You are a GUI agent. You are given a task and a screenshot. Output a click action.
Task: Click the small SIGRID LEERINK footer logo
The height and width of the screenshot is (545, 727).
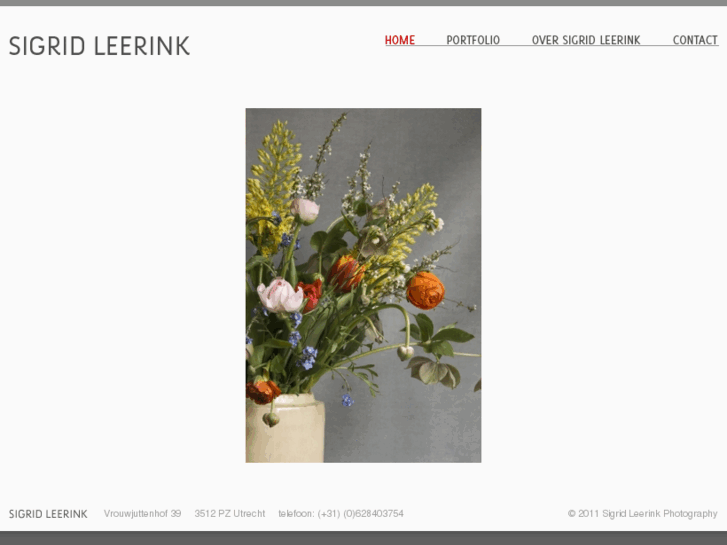coord(48,514)
